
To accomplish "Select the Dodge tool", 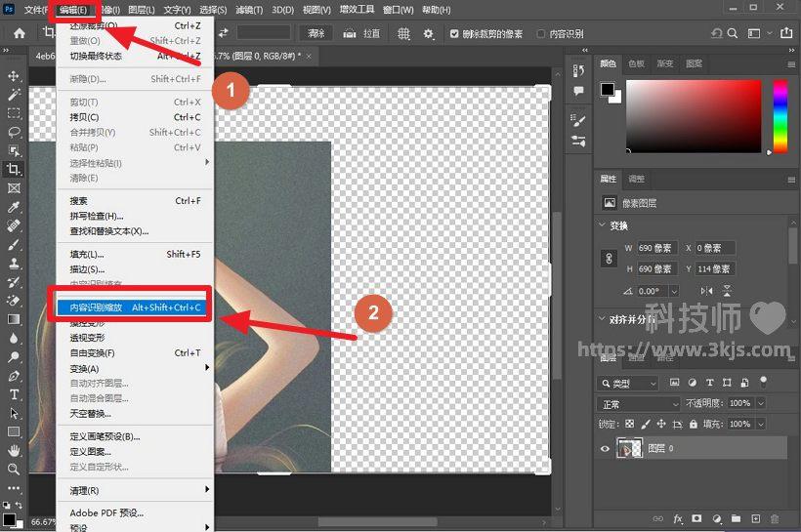I will pyautogui.click(x=14, y=357).
